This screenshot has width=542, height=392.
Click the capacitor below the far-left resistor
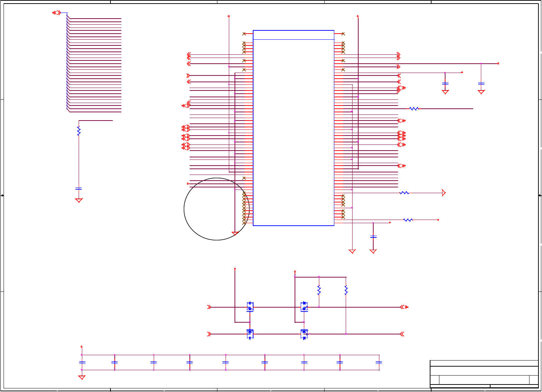pyautogui.click(x=79, y=188)
